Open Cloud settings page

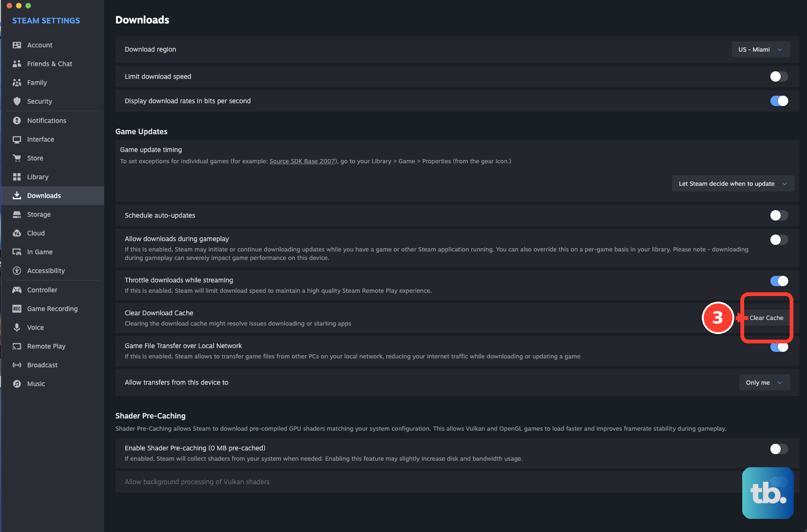click(53, 233)
